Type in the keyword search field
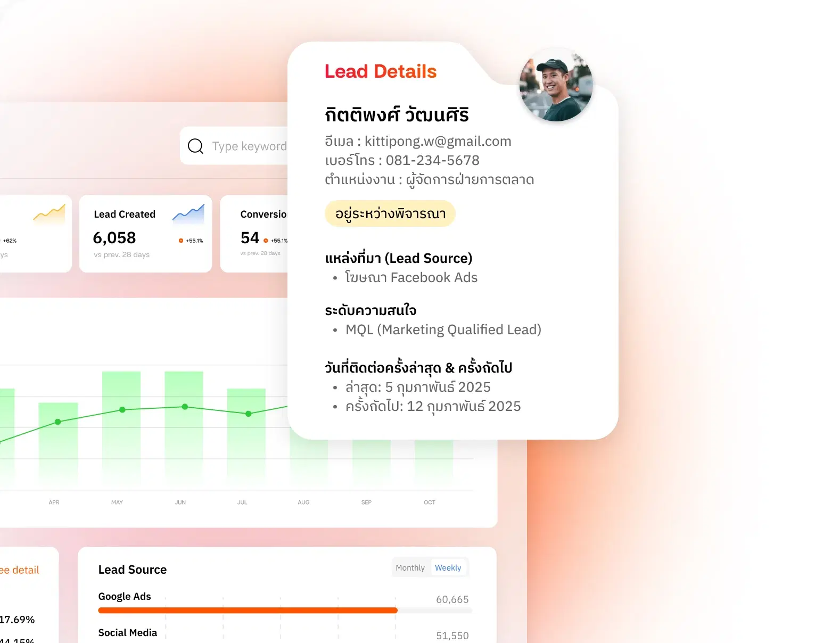This screenshot has width=840, height=643. [x=249, y=146]
